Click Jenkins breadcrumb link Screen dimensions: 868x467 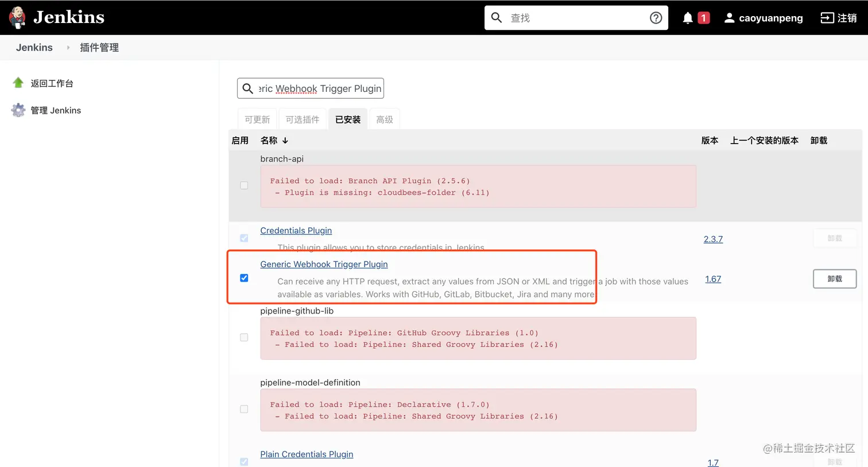pyautogui.click(x=34, y=48)
